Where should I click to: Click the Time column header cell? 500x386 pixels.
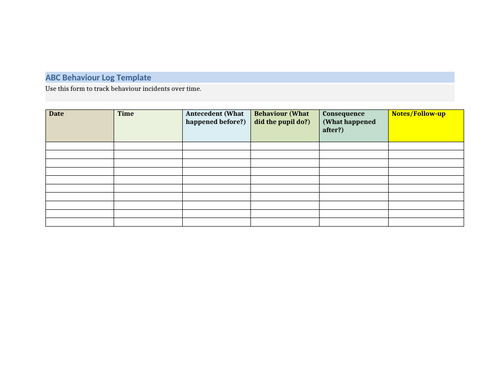pos(148,126)
